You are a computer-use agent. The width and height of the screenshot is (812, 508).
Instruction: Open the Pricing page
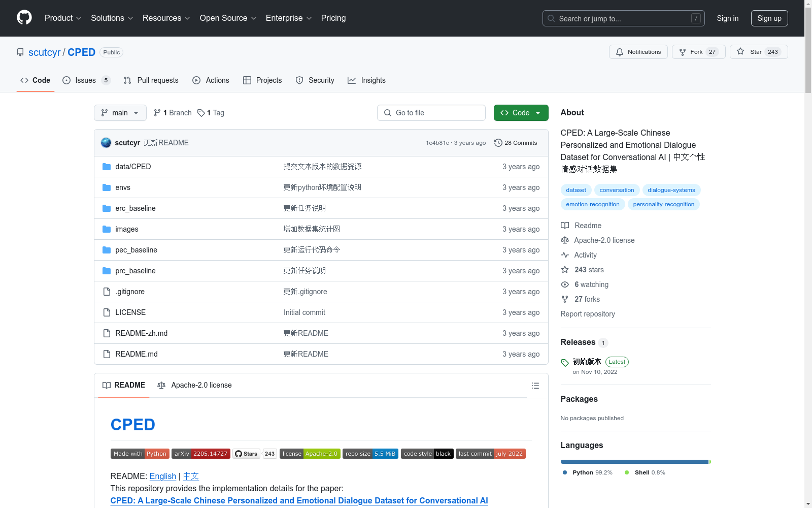[x=333, y=18]
